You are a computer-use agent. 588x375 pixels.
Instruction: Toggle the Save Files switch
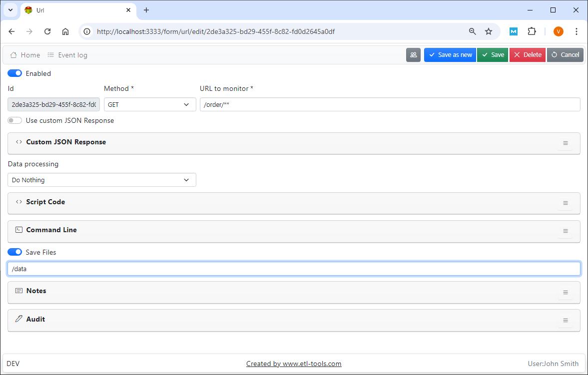(14, 252)
